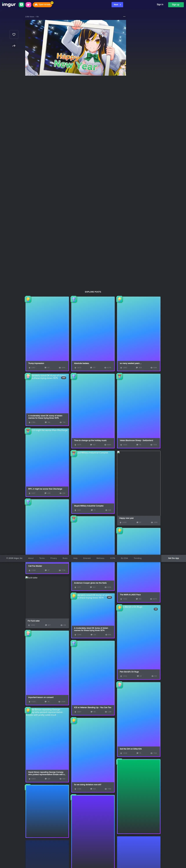
Task: Comment icon on the Trump Impression card
Action: [x=46, y=368]
